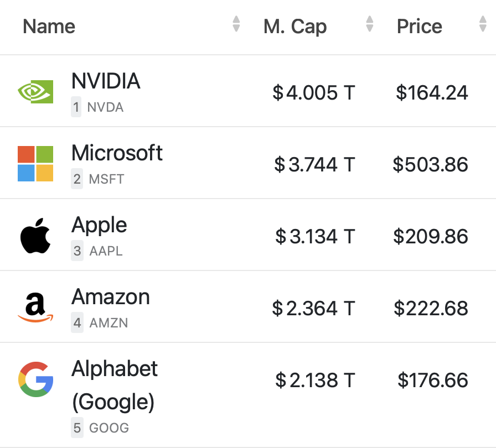The image size is (496, 448).
Task: Click the Price column header
Action: tap(420, 26)
